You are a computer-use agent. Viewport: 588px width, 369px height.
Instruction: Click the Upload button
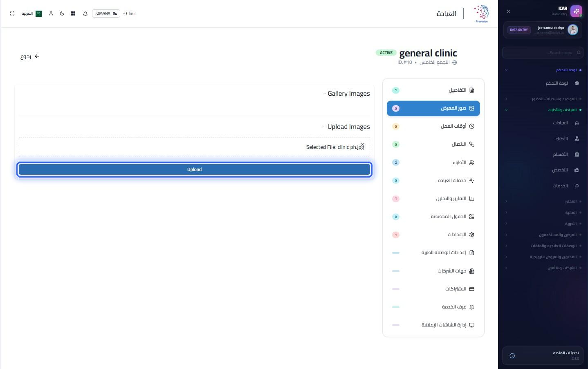(194, 169)
